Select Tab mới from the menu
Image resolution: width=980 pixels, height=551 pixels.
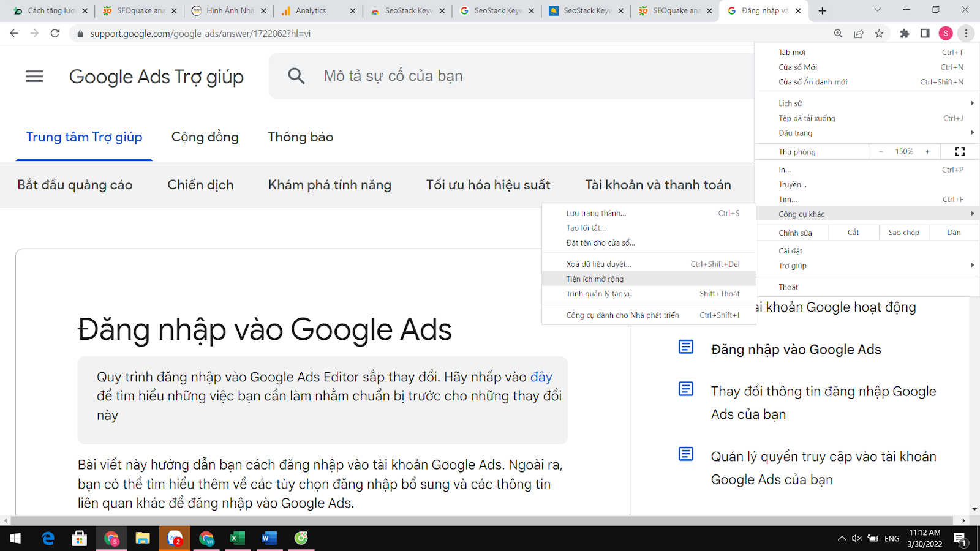click(x=867, y=52)
